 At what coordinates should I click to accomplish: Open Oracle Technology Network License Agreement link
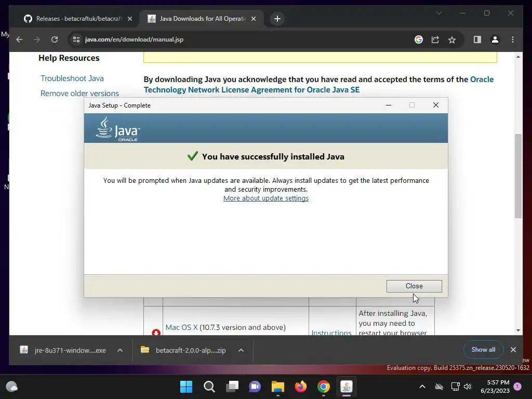318,85
